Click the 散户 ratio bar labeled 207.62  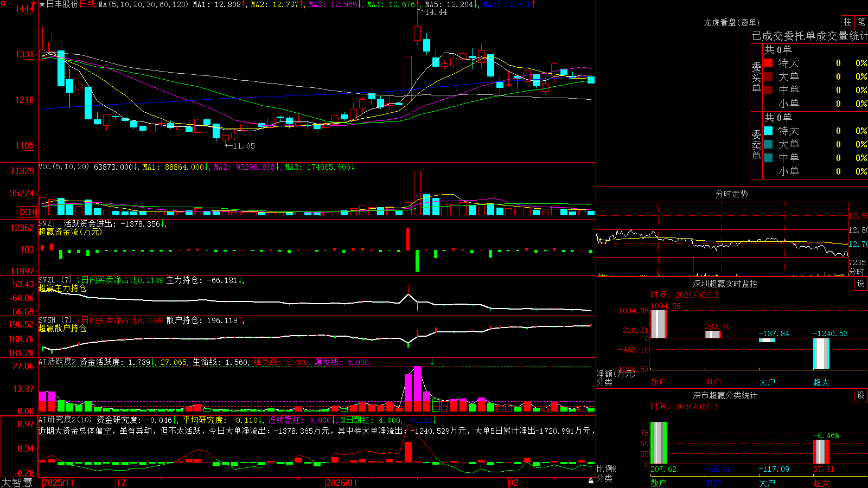(658, 443)
